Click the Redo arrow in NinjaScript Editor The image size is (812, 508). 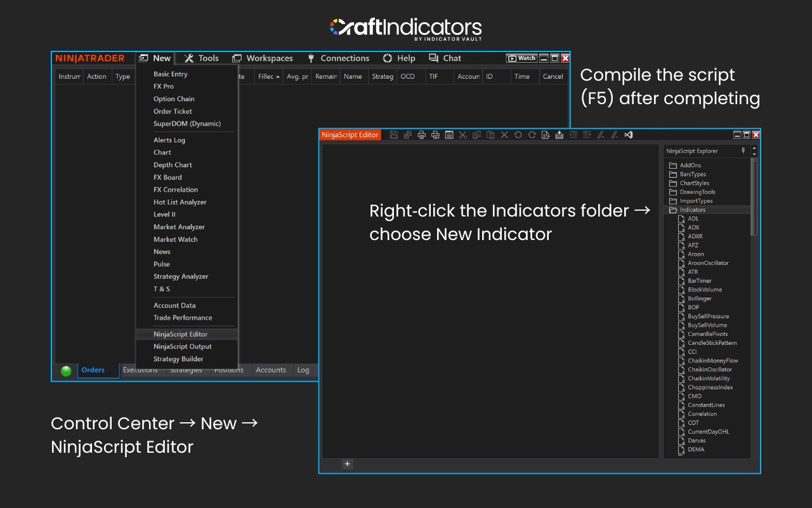532,135
